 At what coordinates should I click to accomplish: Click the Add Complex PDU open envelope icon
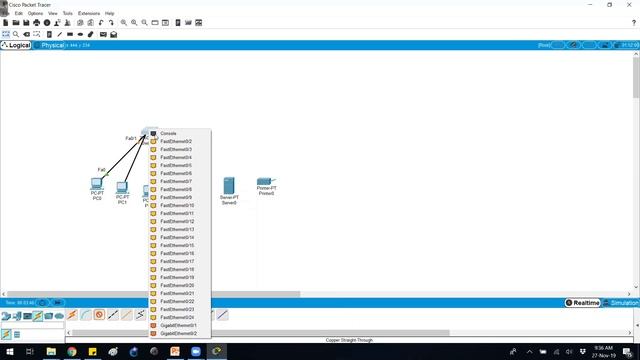[x=113, y=34]
